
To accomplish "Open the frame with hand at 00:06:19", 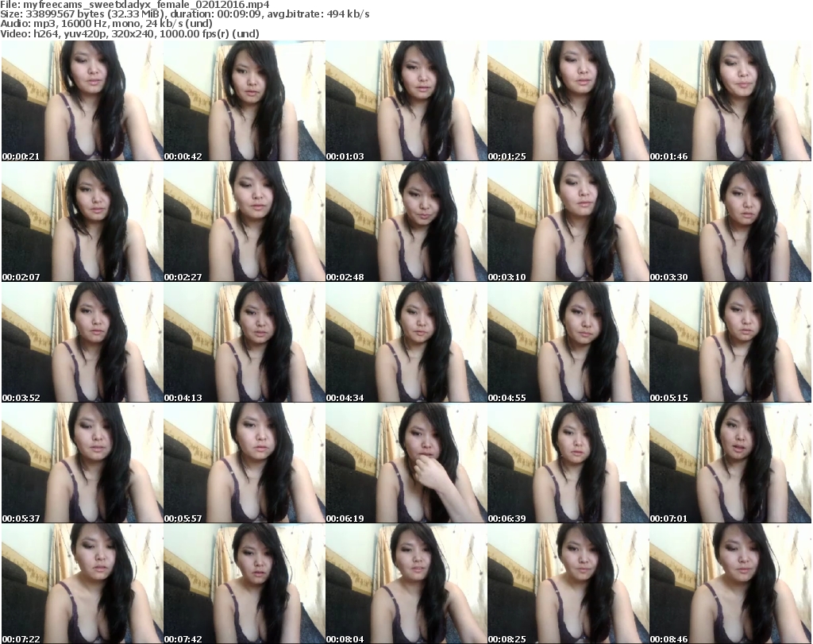I will tap(406, 463).
